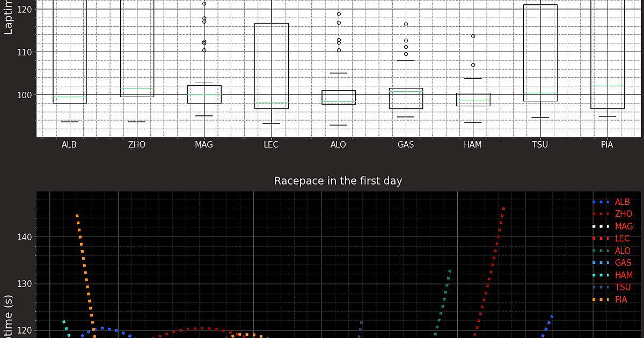Screen dimensions: 644x338
Task: Click the MAG x-axis label on boxplot
Action: 204,145
